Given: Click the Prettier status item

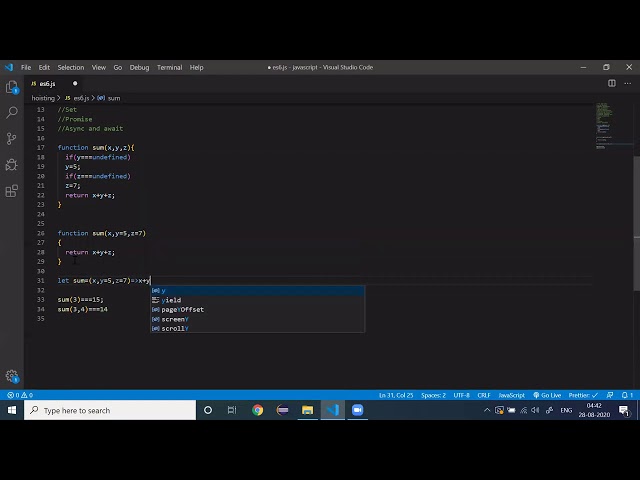Looking at the screenshot, I should (x=583, y=395).
